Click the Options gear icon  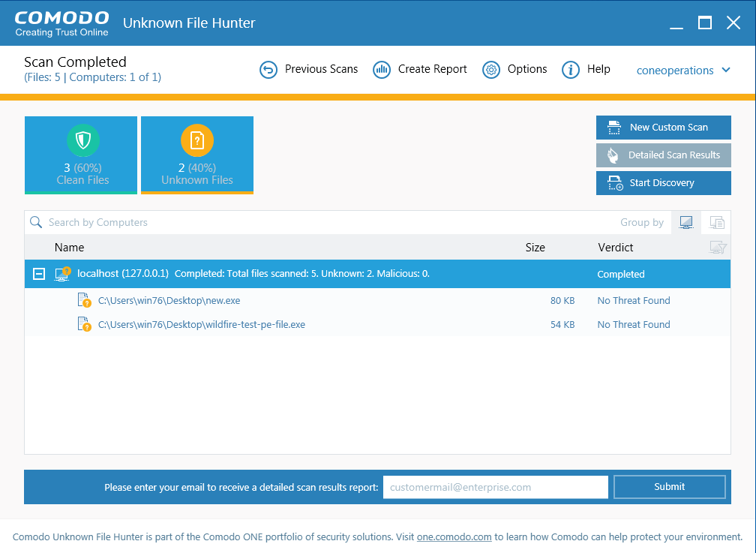click(490, 70)
